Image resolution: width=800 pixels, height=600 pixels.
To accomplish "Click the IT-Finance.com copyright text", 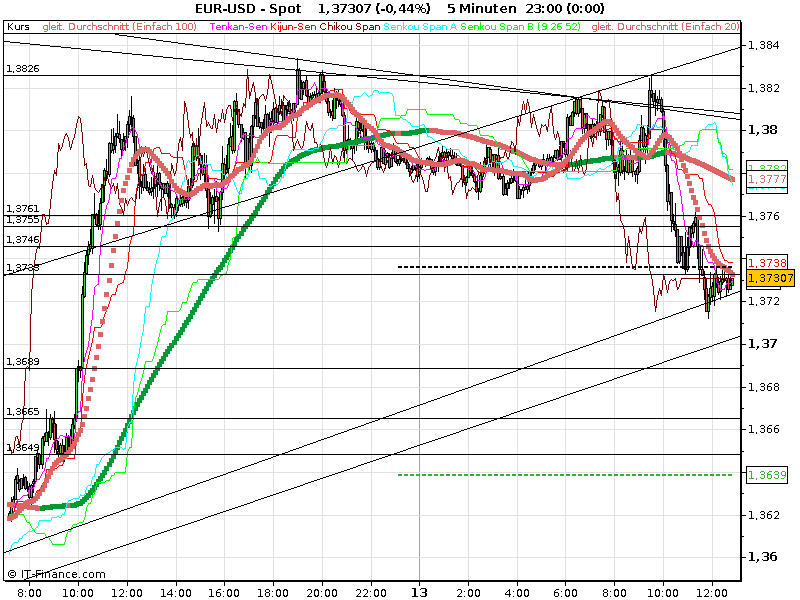I will pos(57,574).
